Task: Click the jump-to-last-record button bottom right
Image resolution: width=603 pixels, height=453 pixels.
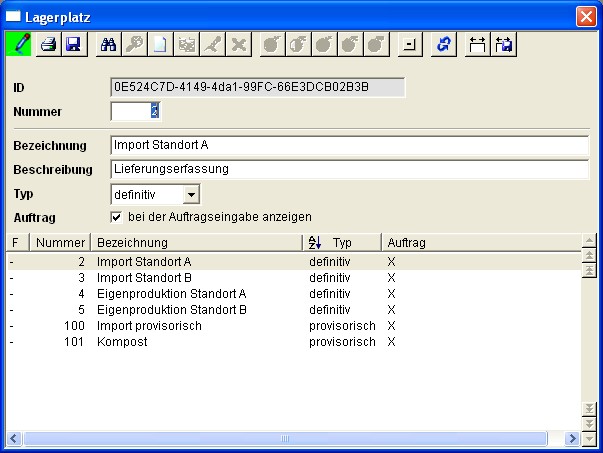Action: [589, 409]
